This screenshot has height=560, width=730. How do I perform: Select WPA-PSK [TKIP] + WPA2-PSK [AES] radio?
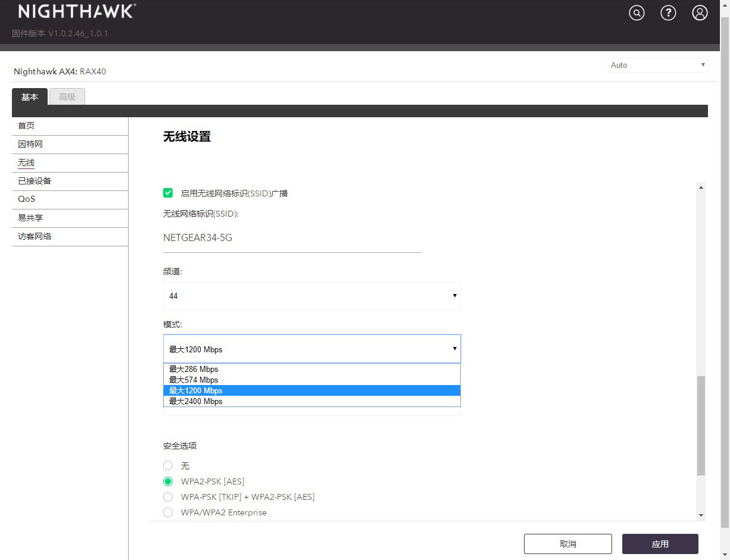(x=168, y=496)
